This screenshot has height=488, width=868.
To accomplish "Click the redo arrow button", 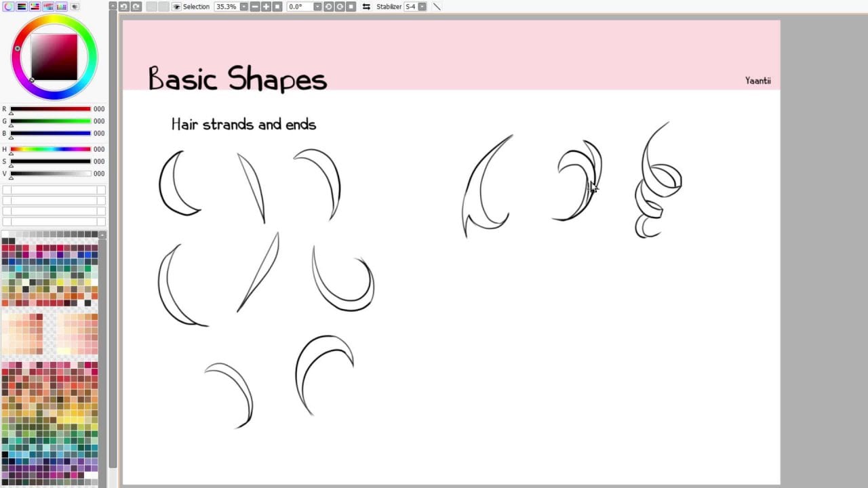I will [136, 7].
